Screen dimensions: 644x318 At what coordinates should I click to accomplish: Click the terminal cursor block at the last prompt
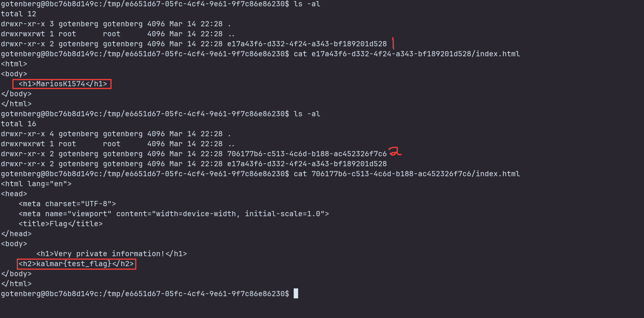[x=296, y=294]
